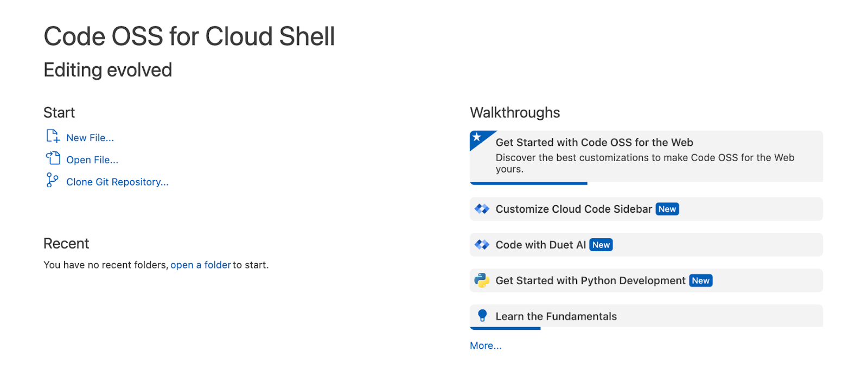Screen dimensions: 868x383
Task: Open the Code with Duet AI walkthrough
Action: (646, 244)
